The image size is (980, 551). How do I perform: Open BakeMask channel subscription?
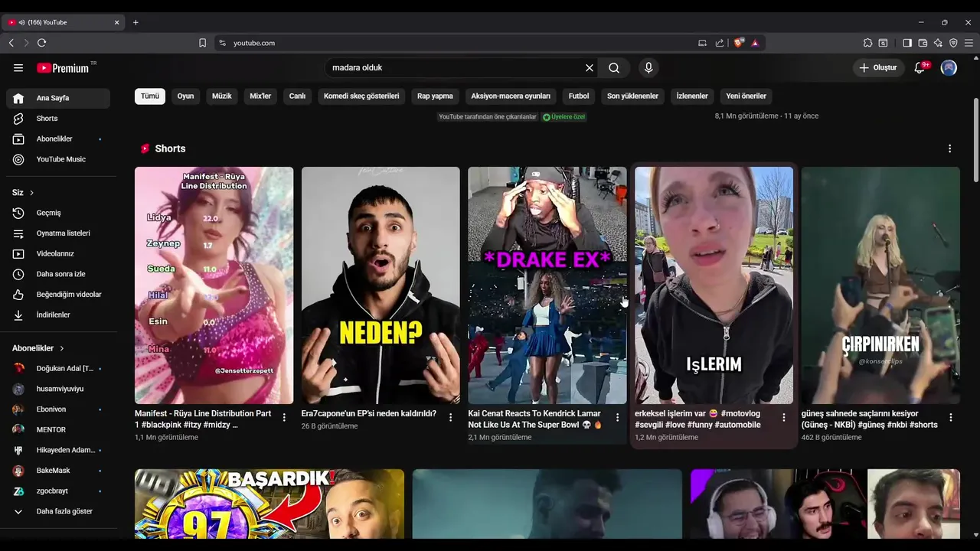(58, 471)
